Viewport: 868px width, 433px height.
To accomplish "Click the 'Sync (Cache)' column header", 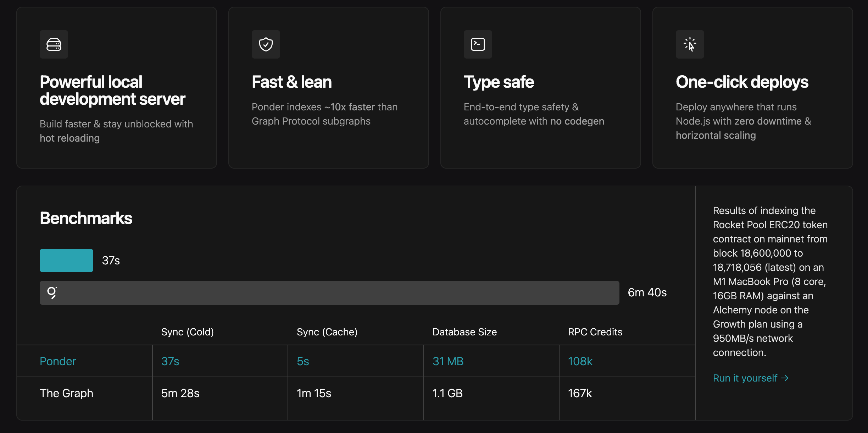I will click(x=327, y=332).
